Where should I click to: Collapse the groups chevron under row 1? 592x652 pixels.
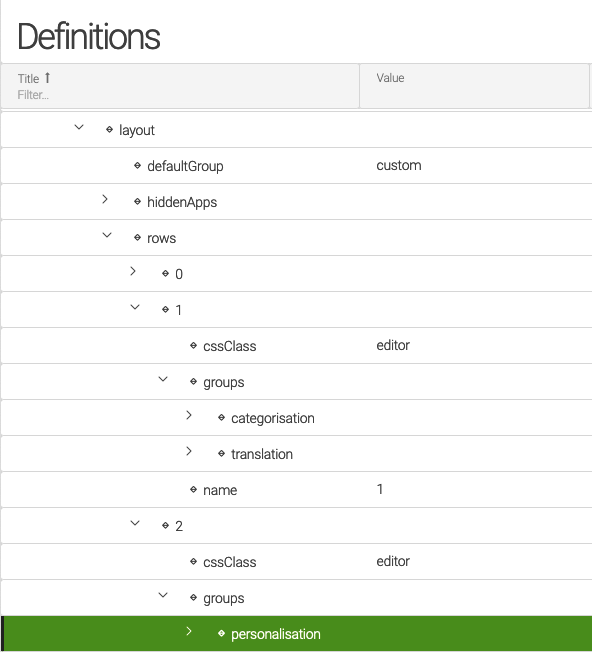(163, 379)
